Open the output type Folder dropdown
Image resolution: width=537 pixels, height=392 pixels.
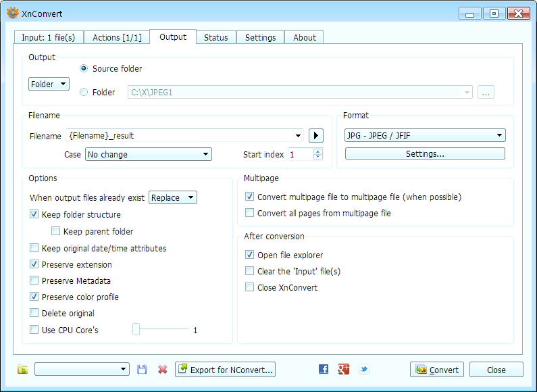click(49, 84)
